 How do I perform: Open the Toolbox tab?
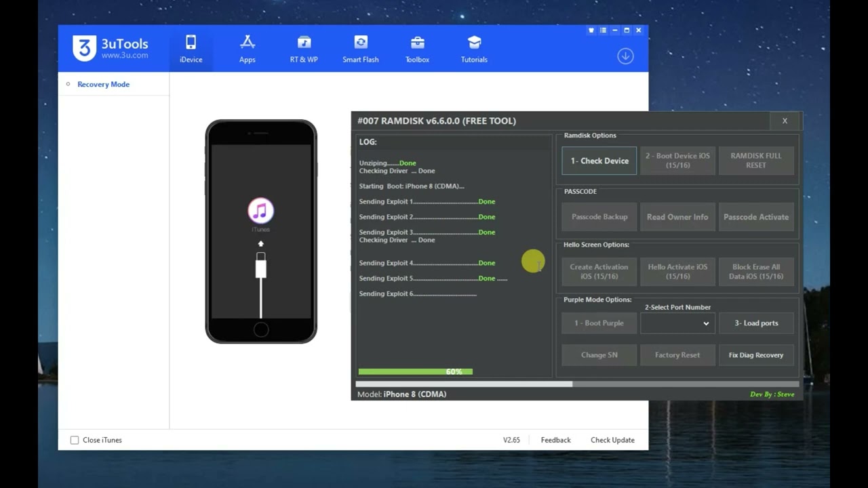417,49
